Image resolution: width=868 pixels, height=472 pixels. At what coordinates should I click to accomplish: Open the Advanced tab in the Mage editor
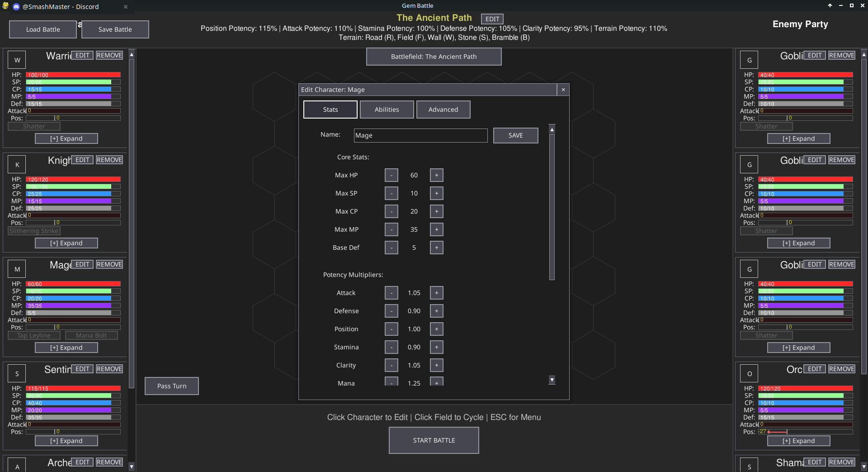[x=443, y=109]
